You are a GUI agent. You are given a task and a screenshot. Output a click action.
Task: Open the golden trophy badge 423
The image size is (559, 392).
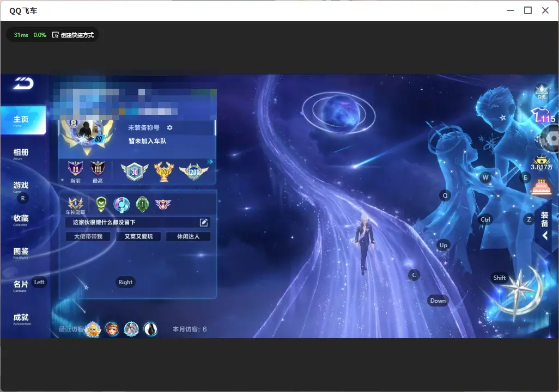pyautogui.click(x=163, y=171)
